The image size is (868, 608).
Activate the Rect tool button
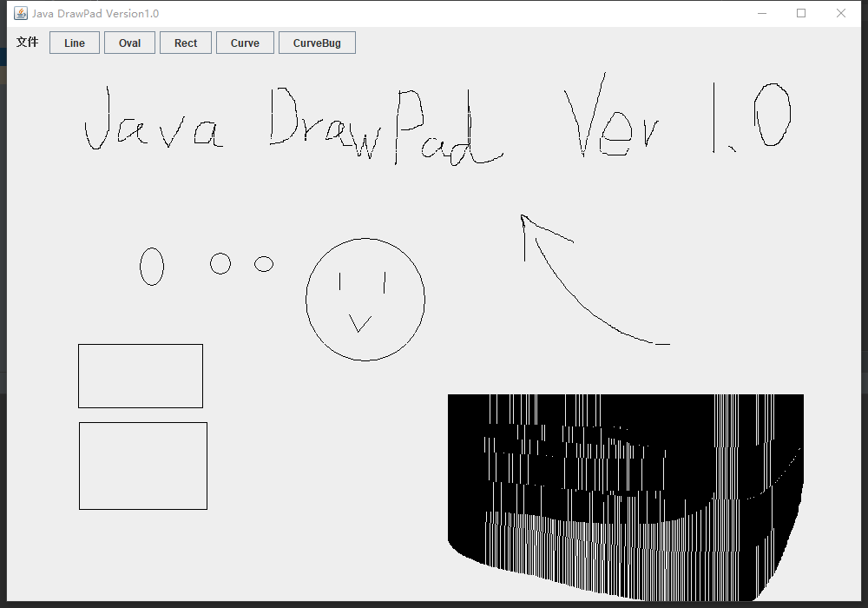[186, 43]
